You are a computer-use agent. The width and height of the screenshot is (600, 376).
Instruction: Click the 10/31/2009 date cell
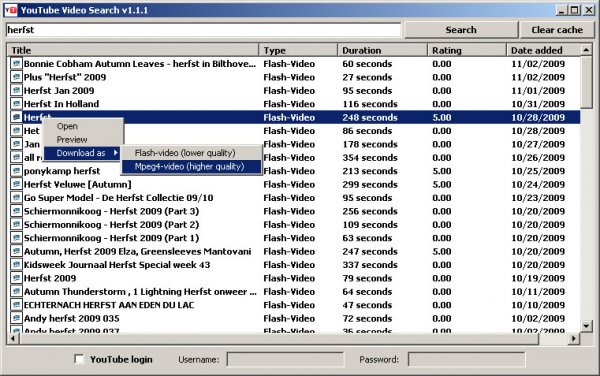[538, 104]
